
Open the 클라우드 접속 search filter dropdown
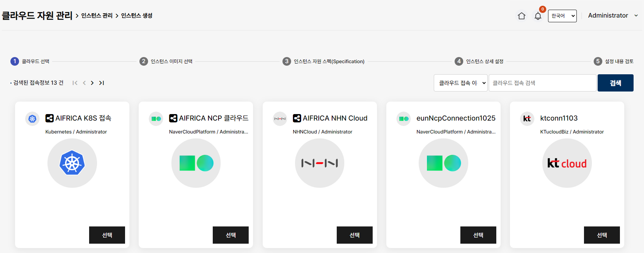click(x=460, y=83)
